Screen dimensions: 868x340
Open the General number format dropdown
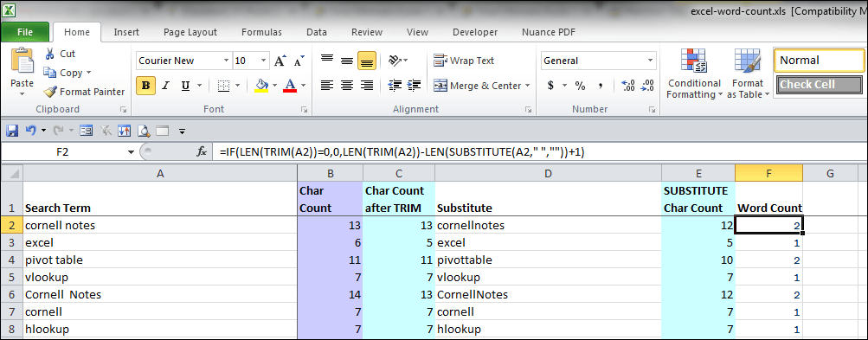[x=651, y=61]
